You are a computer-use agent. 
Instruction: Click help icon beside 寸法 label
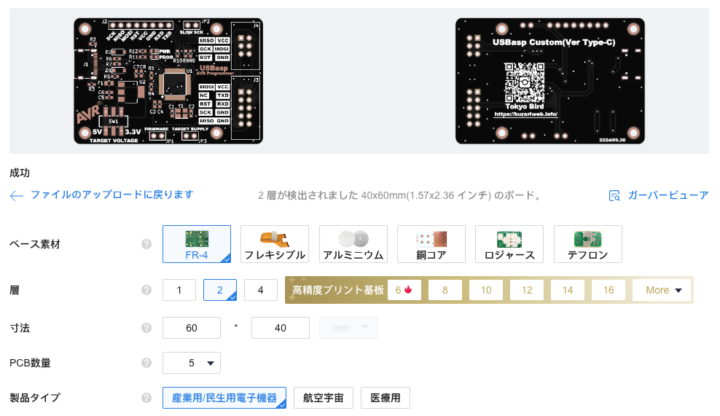pyautogui.click(x=146, y=328)
